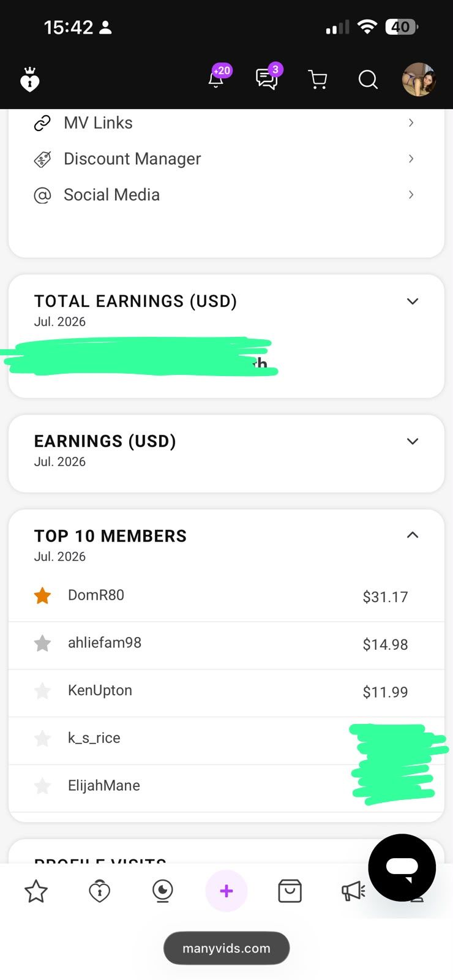Viewport: 453px width, 980px height.
Task: Open the messages chat icon
Action: [x=266, y=80]
